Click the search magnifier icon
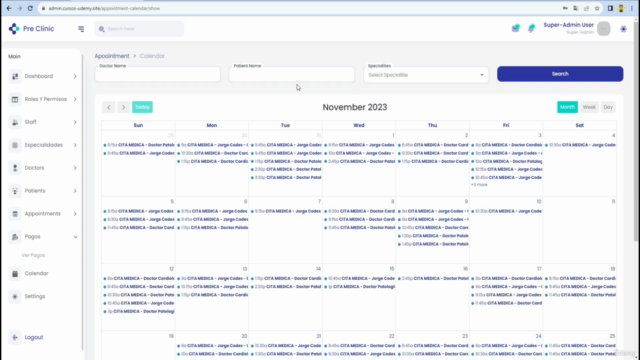Screen dimensions: 640x360 coord(102,29)
